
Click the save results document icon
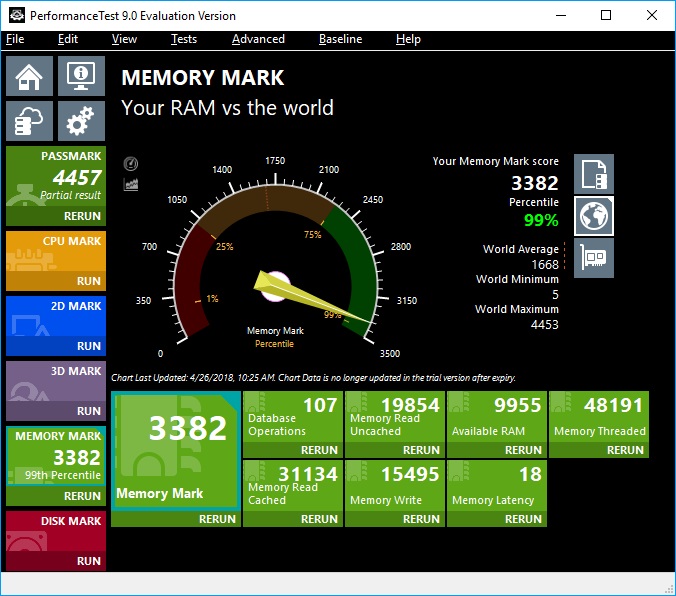pos(595,173)
